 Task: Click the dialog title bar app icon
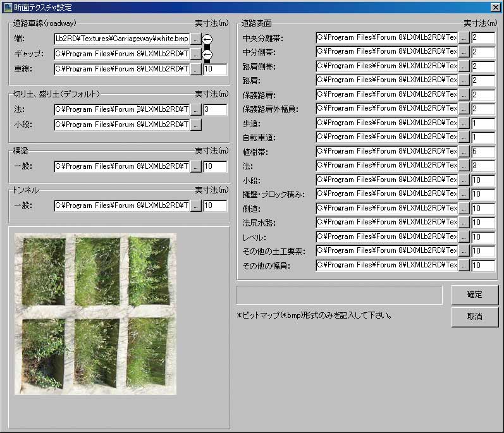point(8,7)
